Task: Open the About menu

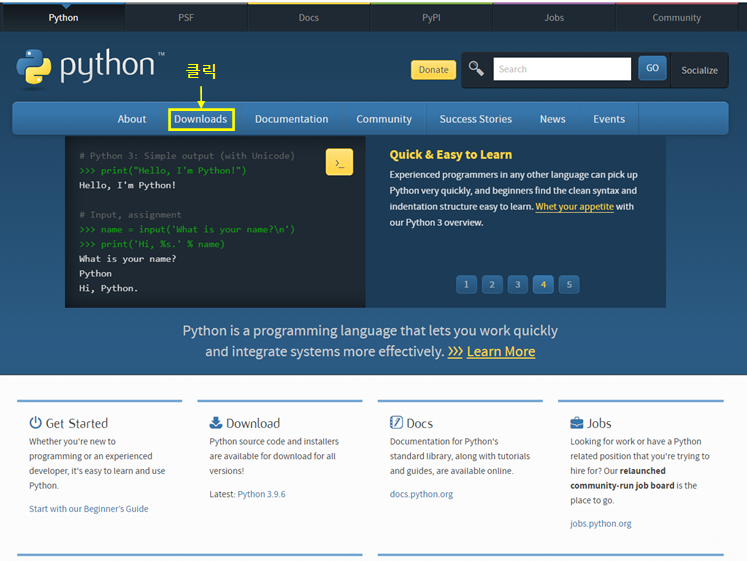Action: point(132,119)
